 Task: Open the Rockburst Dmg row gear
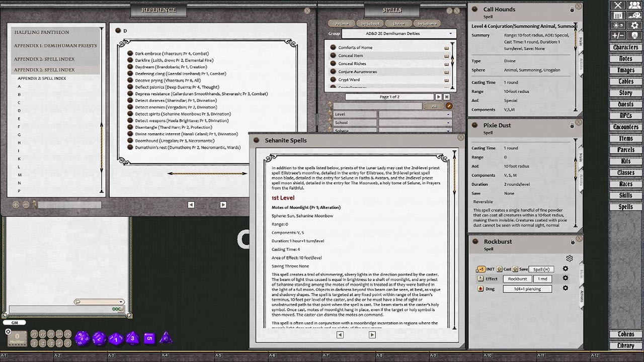tap(566, 289)
